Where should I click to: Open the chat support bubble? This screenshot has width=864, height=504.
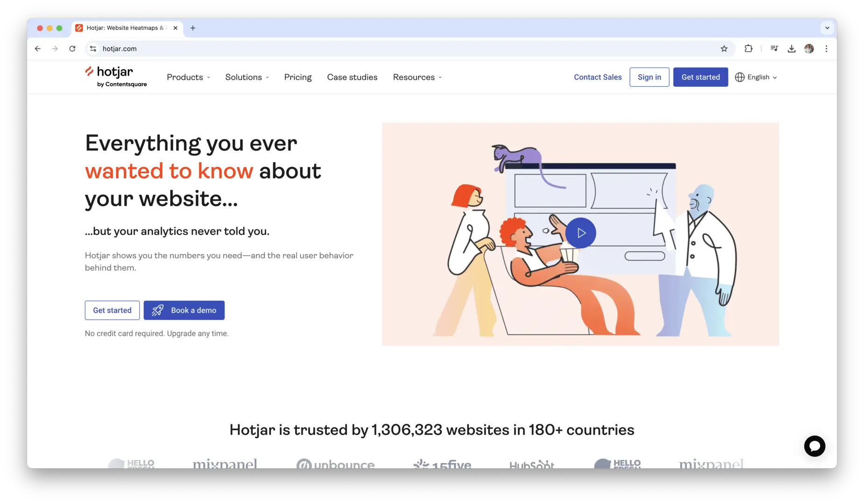814,446
